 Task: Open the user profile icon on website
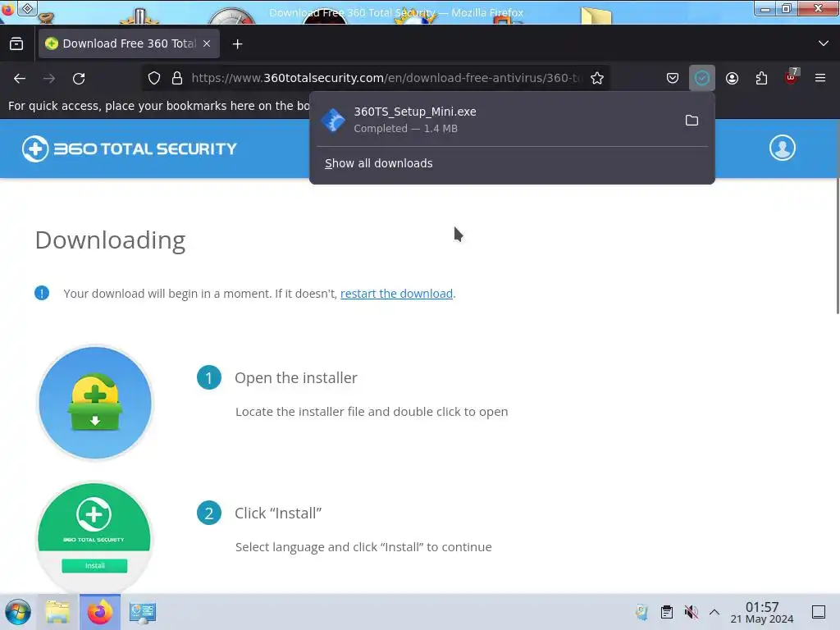(x=782, y=148)
